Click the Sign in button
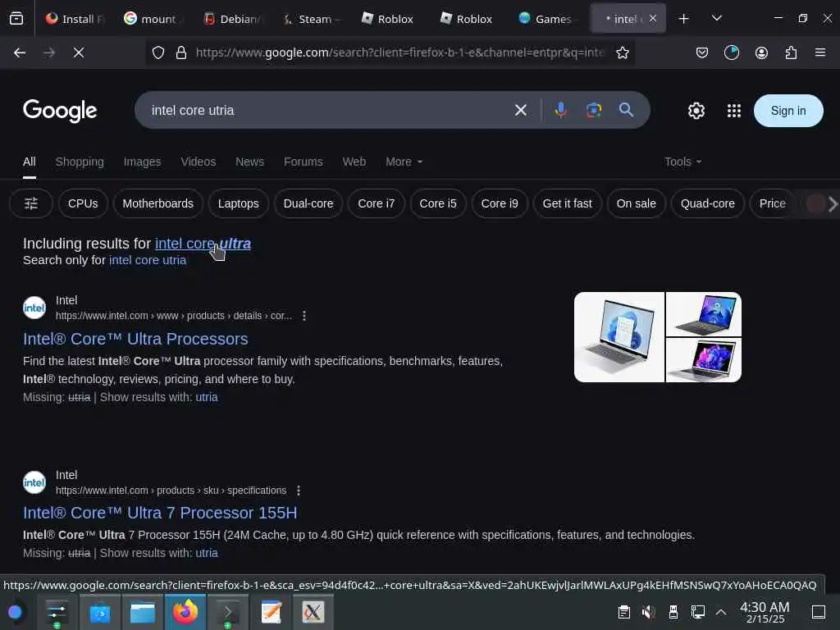Image resolution: width=840 pixels, height=630 pixels. point(788,111)
